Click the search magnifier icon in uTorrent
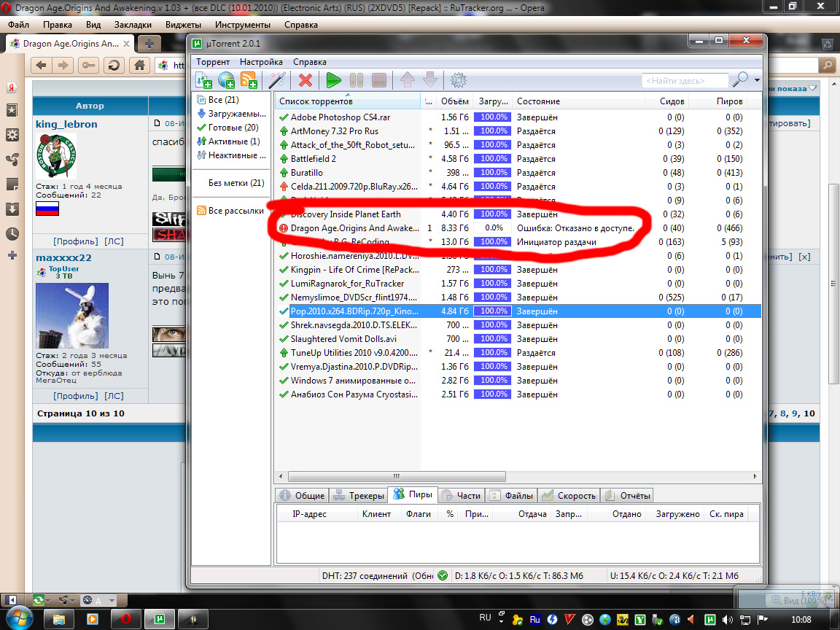840x630 pixels. (x=740, y=79)
